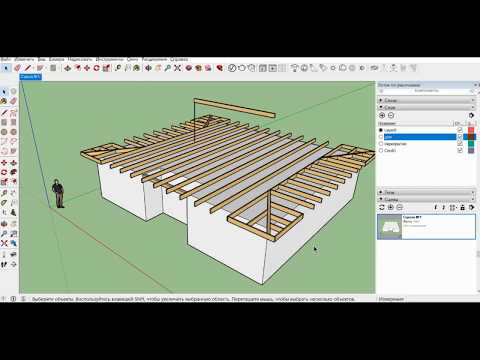480x360 pixels.
Task: Open the Камера menu
Action: coord(56,59)
